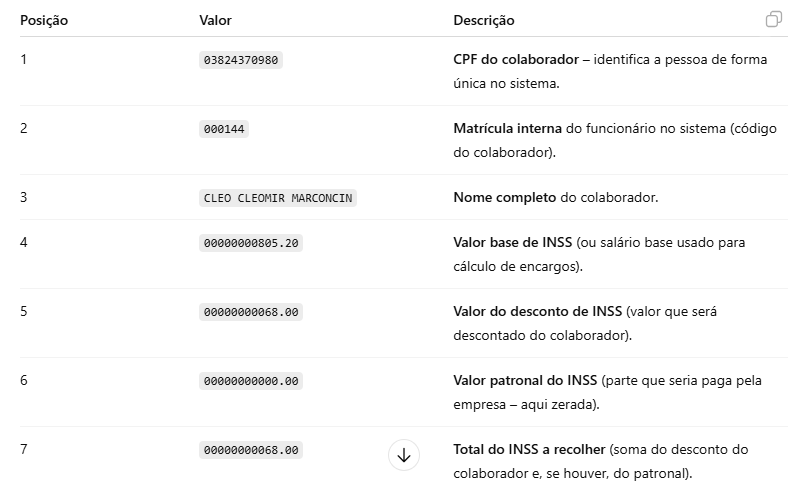The width and height of the screenshot is (794, 494).
Task: Click the 00000000068.00 value in row 5
Action: pos(251,312)
